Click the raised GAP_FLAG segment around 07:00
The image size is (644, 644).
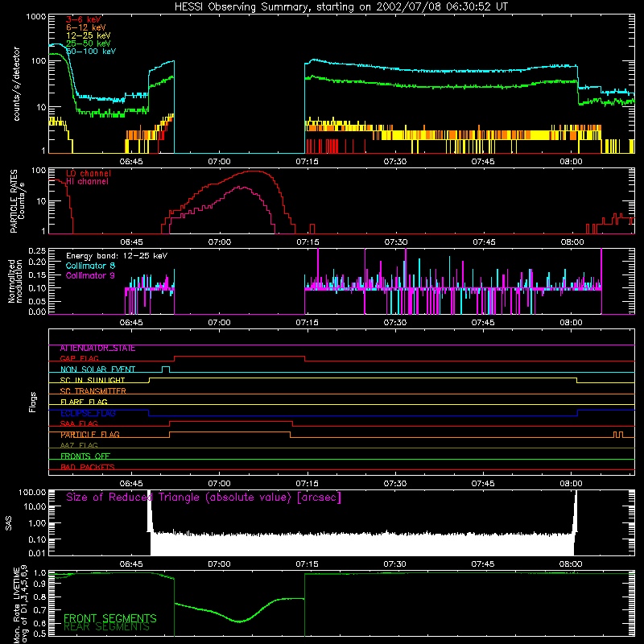click(239, 357)
